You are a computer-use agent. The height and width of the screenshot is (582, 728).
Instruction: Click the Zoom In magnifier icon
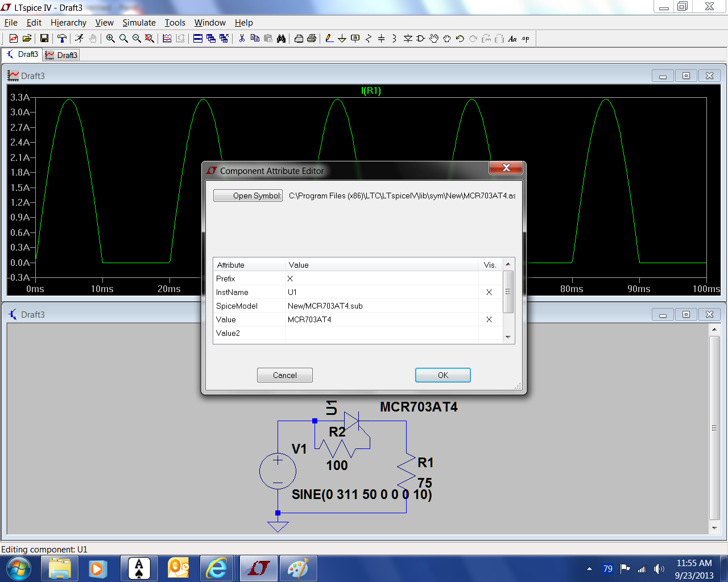click(x=110, y=39)
